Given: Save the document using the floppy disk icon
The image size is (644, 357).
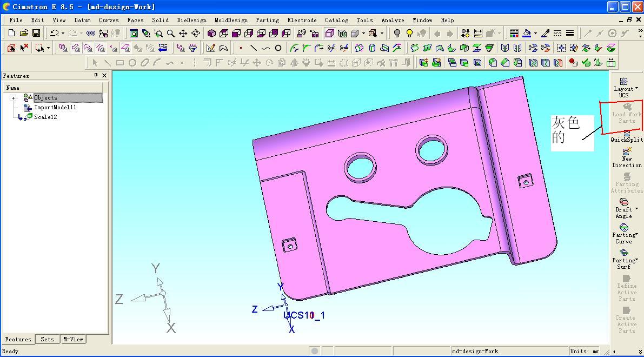Looking at the screenshot, I should 36,34.
